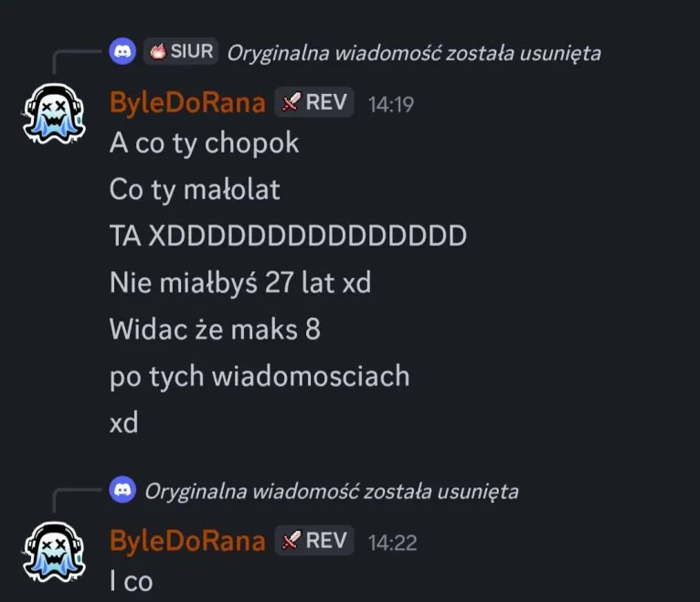This screenshot has height=602, width=700.
Task: Click the Discord icon above the 14:22 message
Action: pos(122,490)
